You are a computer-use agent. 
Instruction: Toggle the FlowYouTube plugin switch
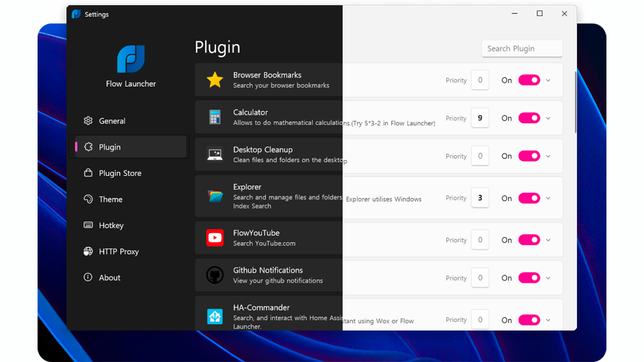pos(529,240)
